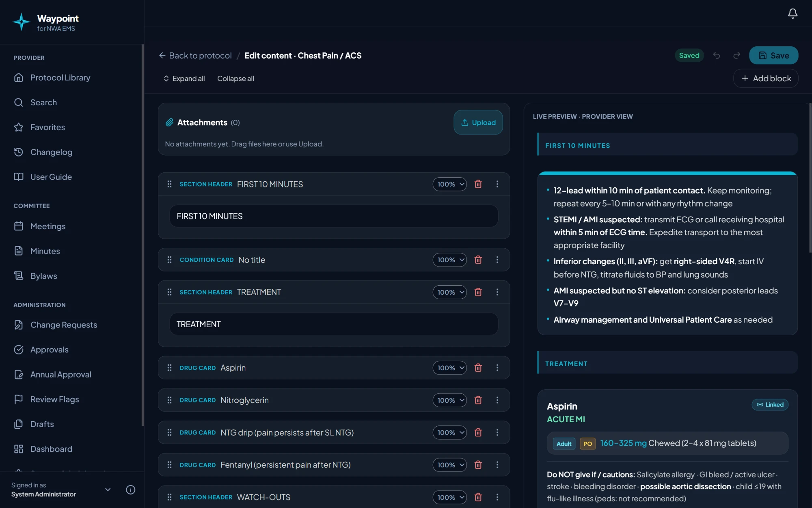Click the redo arrow icon
The width and height of the screenshot is (812, 508).
coord(736,55)
